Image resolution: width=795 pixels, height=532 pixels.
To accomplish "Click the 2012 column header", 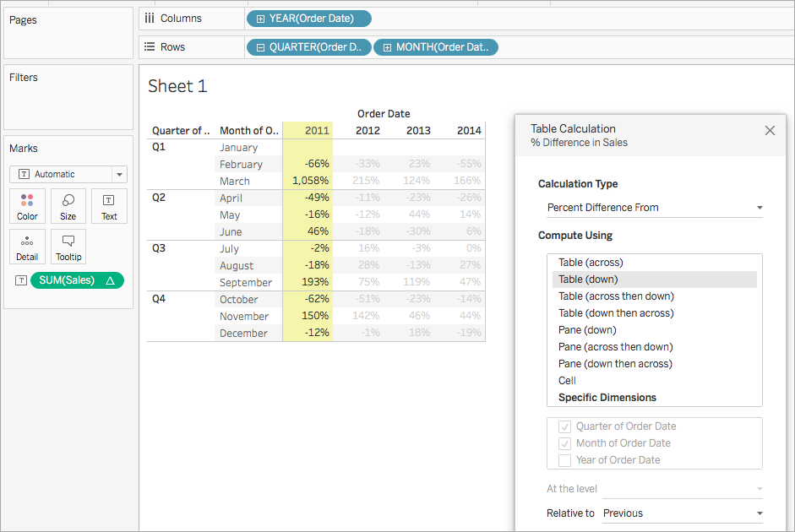I will coord(368,130).
